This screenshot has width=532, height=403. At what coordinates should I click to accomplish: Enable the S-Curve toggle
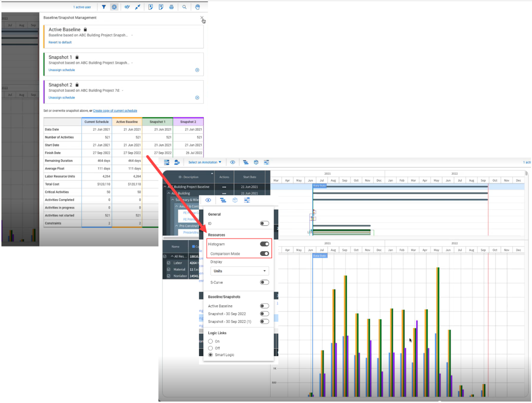click(264, 282)
